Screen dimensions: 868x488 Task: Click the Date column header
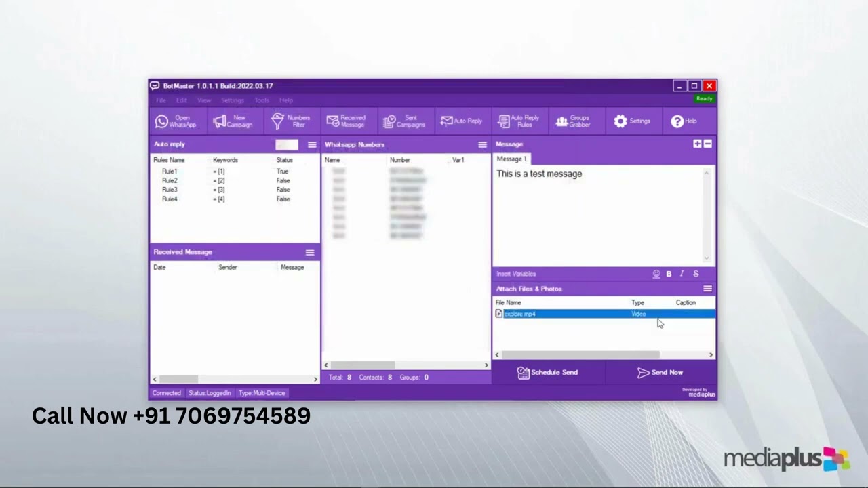coord(159,268)
